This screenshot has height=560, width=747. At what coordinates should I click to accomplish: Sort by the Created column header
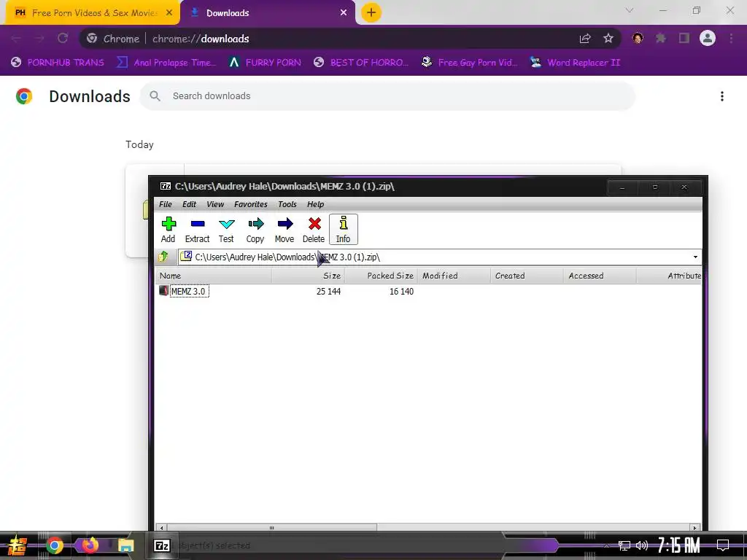pos(527,276)
